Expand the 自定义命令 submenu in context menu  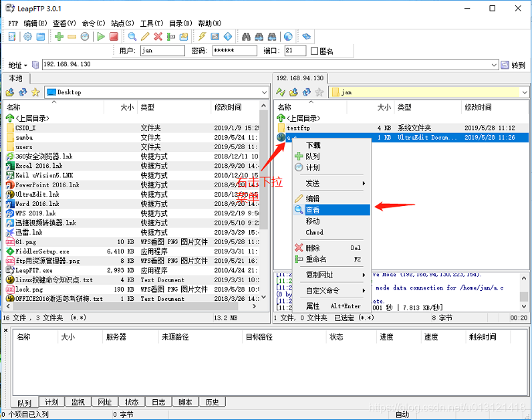tap(331, 291)
